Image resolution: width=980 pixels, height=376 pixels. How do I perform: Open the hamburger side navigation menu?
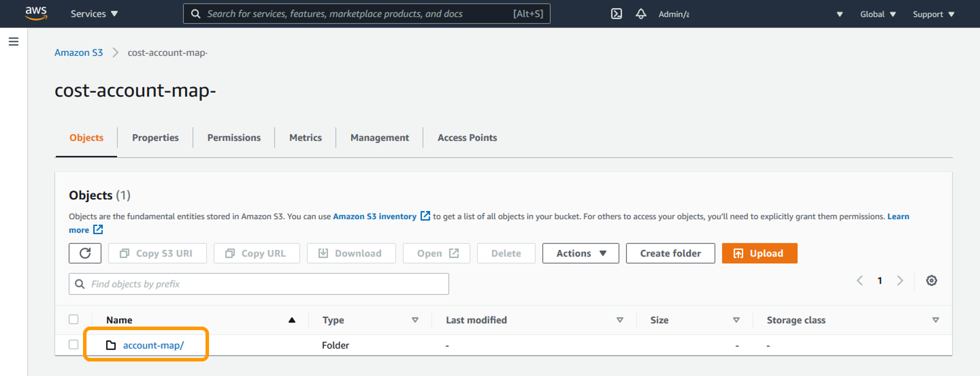click(x=13, y=42)
